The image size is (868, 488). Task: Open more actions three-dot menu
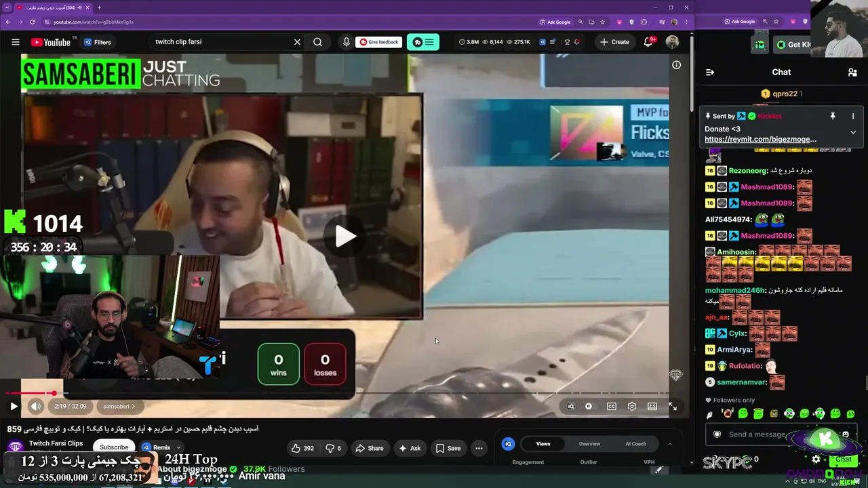click(x=479, y=448)
